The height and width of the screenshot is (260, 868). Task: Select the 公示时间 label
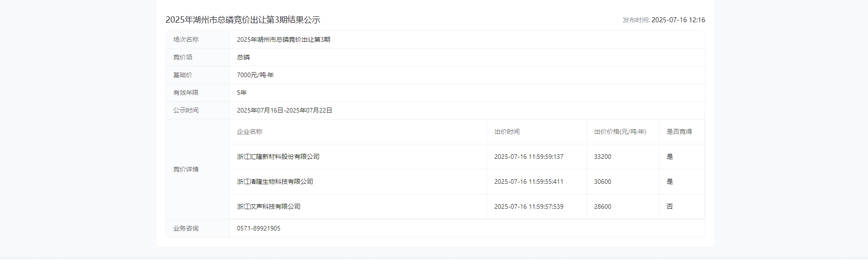pos(186,110)
